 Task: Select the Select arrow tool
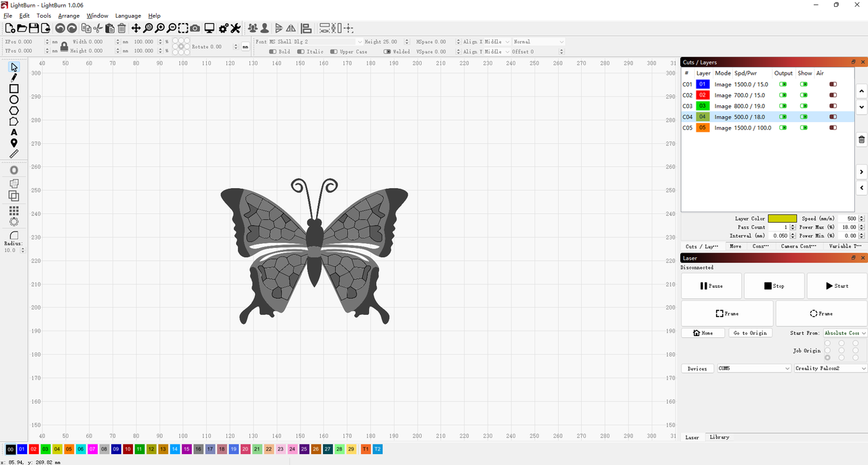[x=14, y=67]
